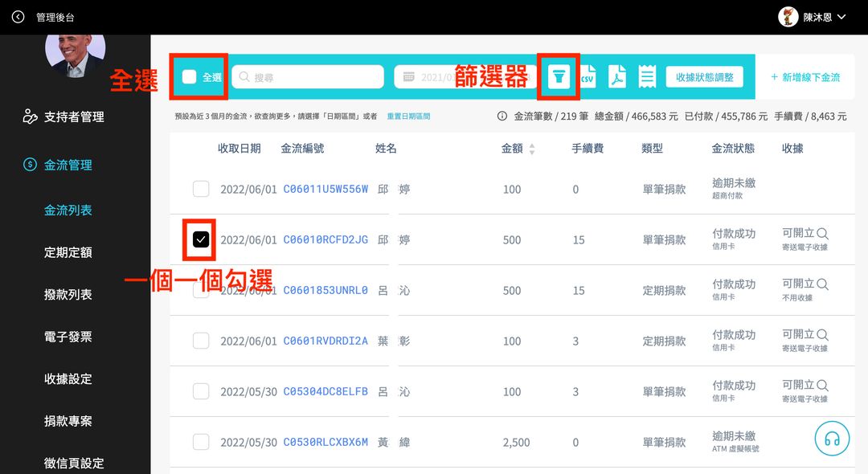868x474 pixels.
Task: Expand the 陳沐恩 user menu chevron
Action: pos(841,17)
